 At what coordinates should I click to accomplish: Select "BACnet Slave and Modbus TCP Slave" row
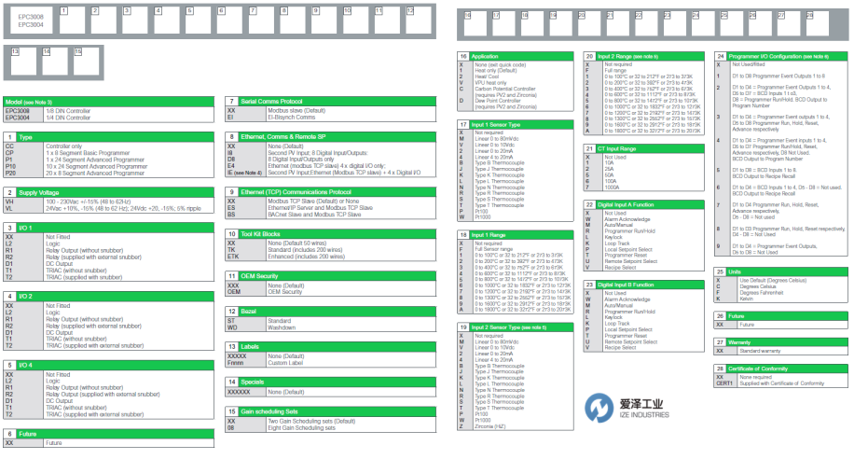[x=330, y=215]
